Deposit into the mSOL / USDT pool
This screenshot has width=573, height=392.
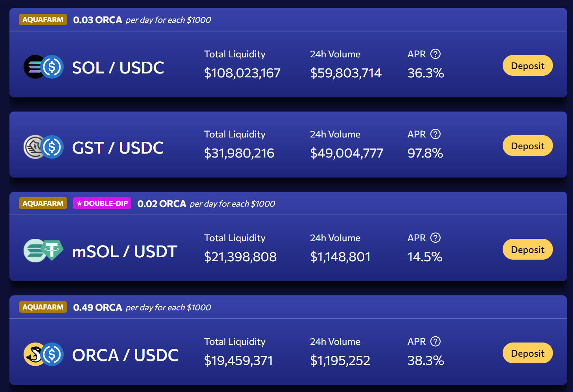527,249
